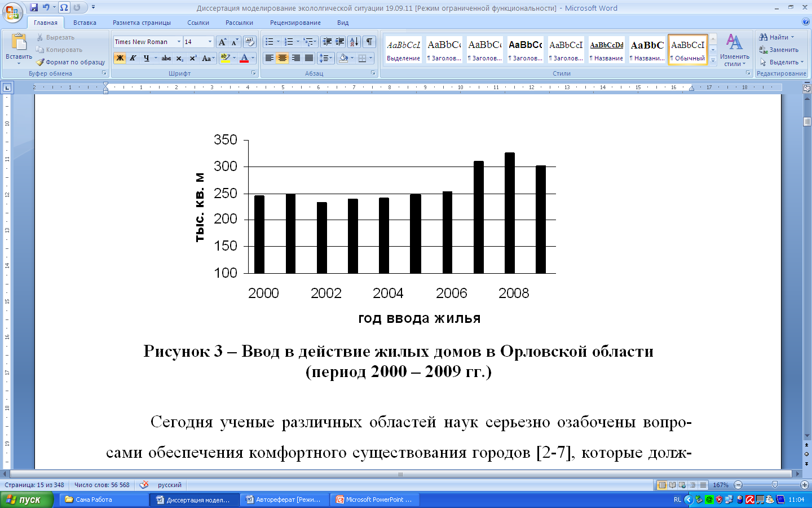The image size is (812, 508).
Task: Open the Quick Access Toolbar customize arrow
Action: 93,7
